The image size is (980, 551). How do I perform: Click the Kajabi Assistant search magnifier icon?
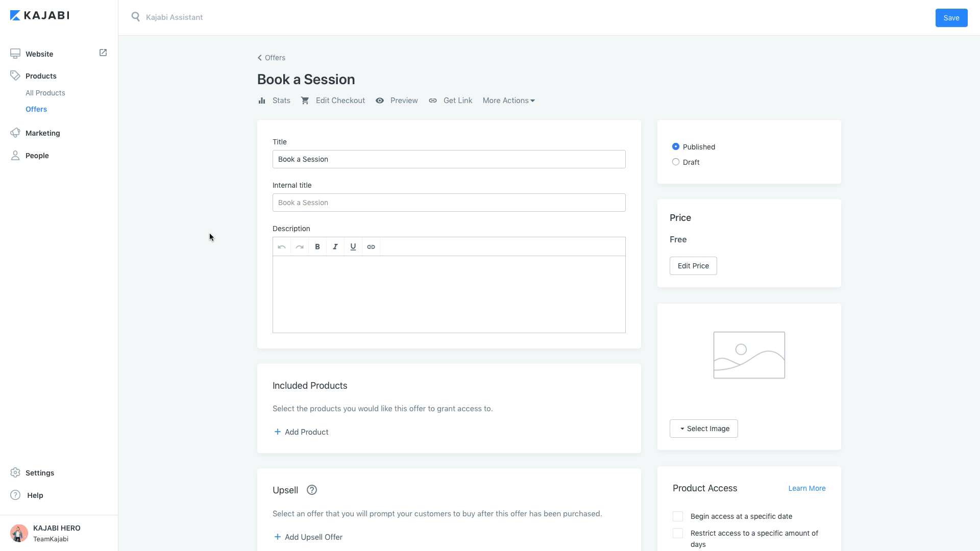pyautogui.click(x=136, y=17)
